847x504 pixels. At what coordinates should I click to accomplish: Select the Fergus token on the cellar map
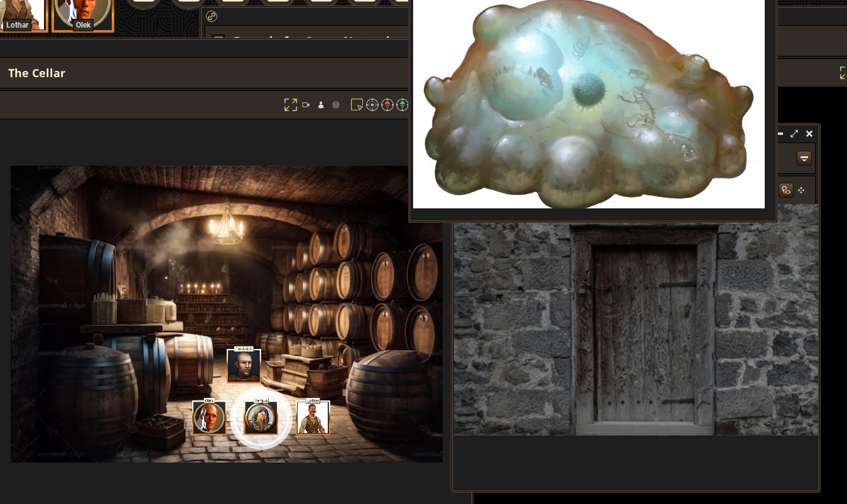coord(261,418)
